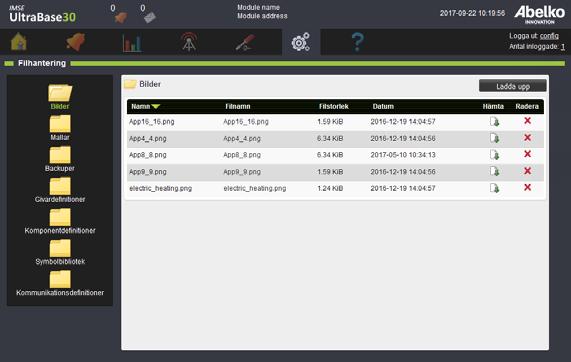Click the Ladda upp button
Image resolution: width=571 pixels, height=362 pixels.
(x=513, y=86)
